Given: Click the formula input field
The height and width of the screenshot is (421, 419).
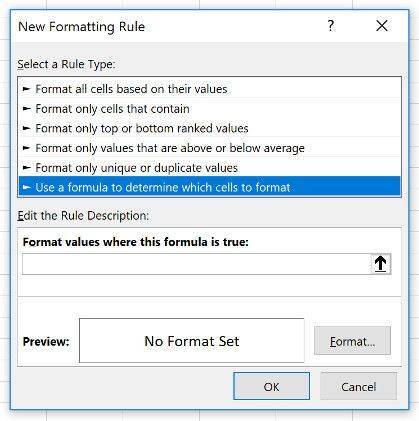Looking at the screenshot, I should click(196, 264).
